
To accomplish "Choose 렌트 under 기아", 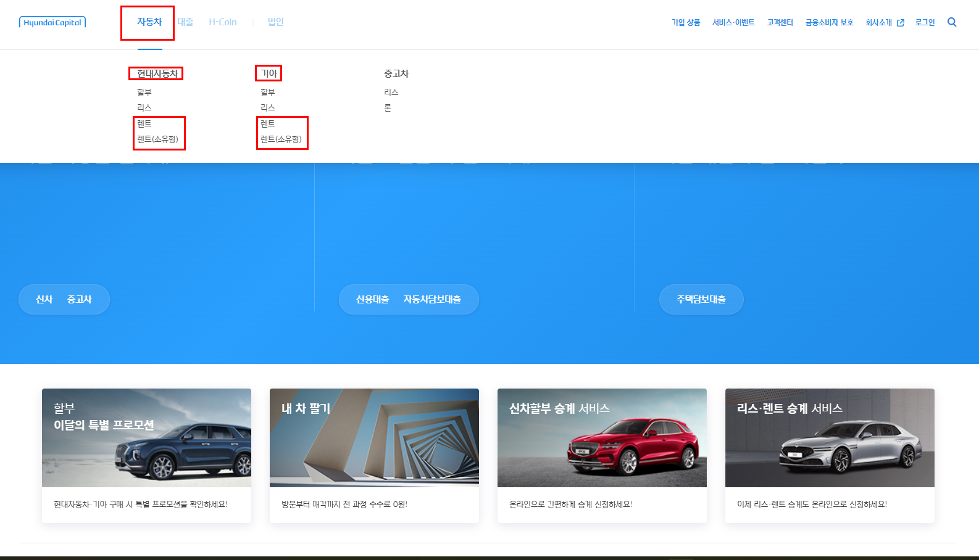I will coord(268,124).
